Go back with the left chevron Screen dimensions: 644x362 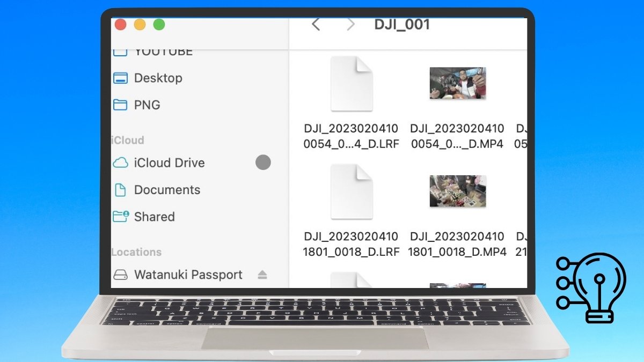316,24
